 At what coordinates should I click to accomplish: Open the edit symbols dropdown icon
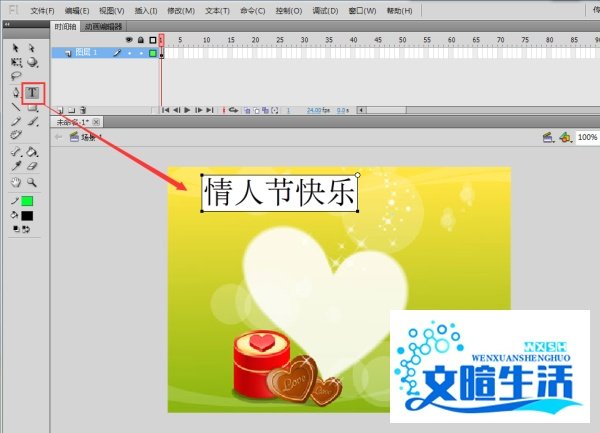[566, 137]
